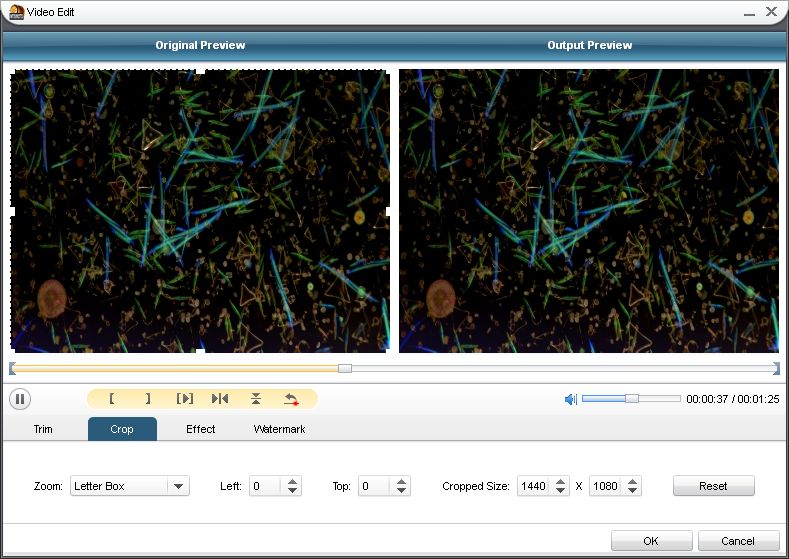The width and height of the screenshot is (789, 559).
Task: Decrease the Top crop value
Action: coord(401,491)
